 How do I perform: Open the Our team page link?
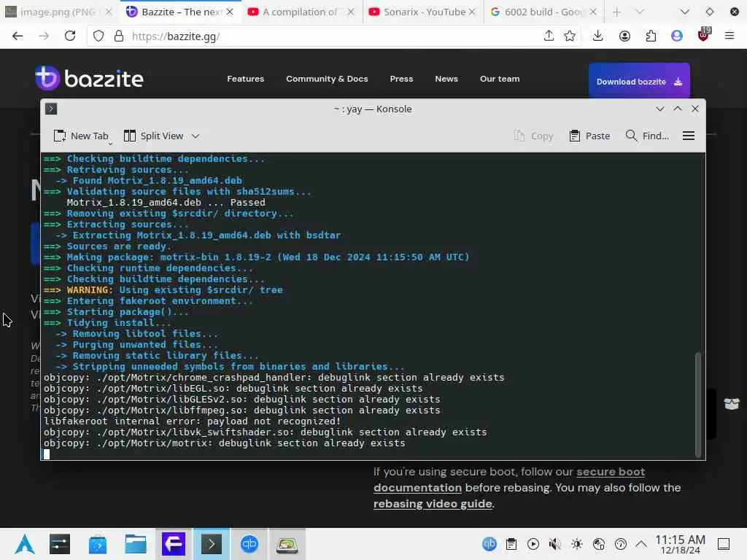[500, 79]
